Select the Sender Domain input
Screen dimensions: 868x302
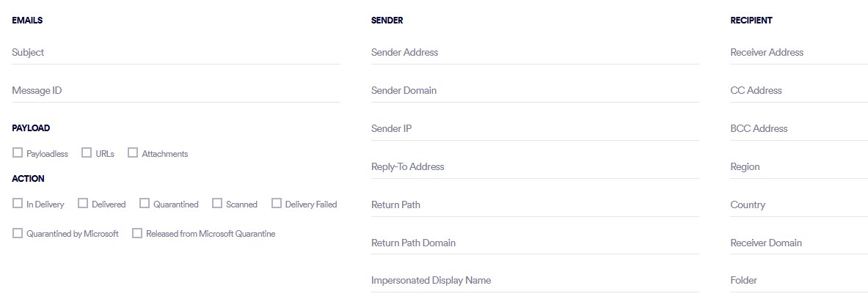point(535,91)
